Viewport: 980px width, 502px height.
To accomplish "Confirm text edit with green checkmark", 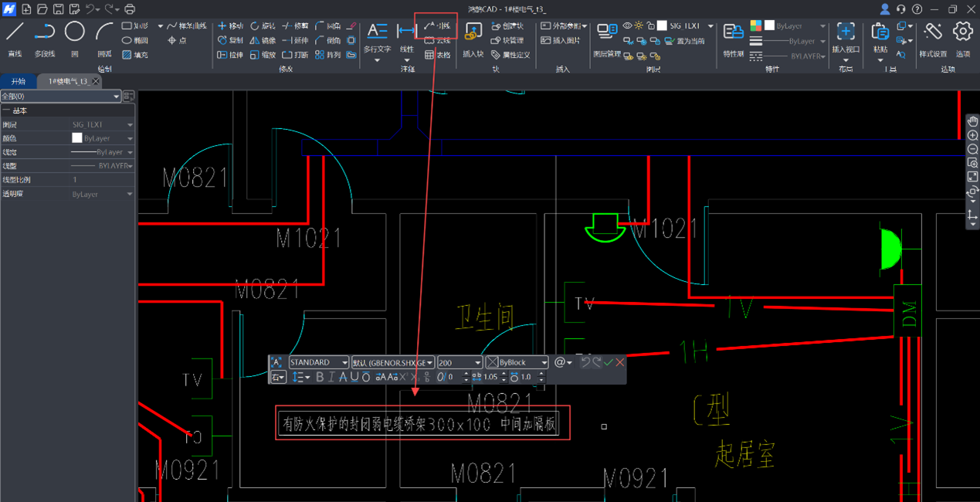I will (x=609, y=362).
